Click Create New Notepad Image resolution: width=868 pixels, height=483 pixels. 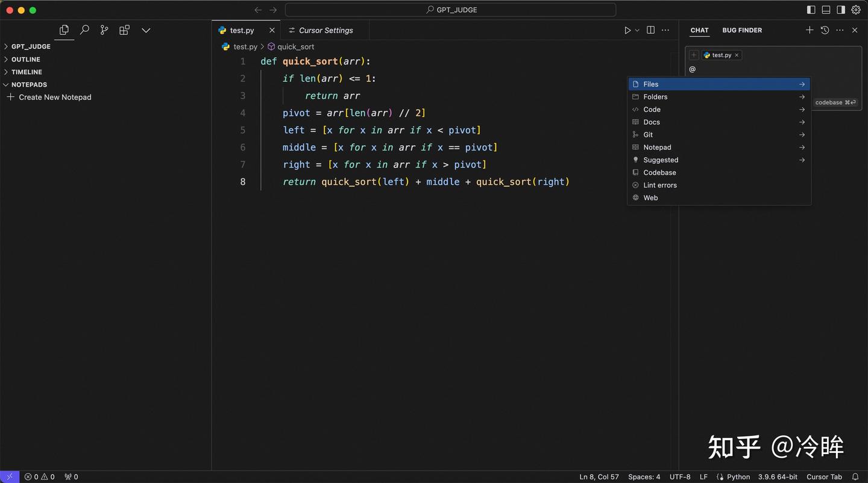(x=55, y=97)
